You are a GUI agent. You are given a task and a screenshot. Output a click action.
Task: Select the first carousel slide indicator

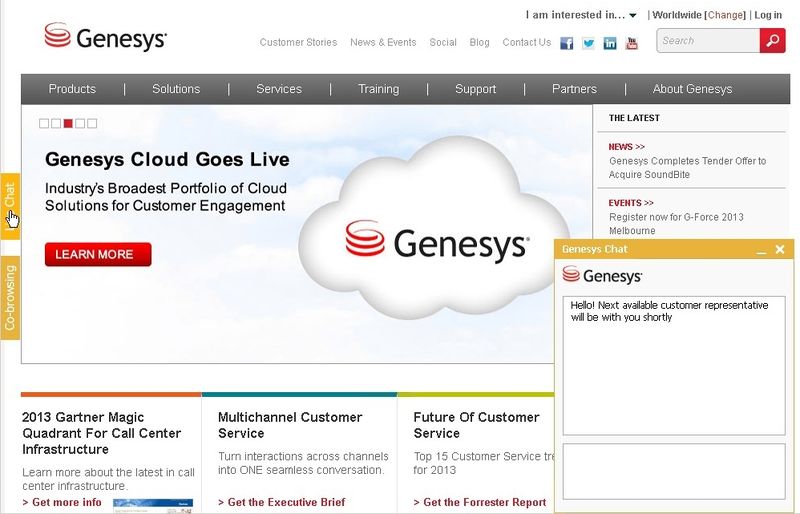pos(44,123)
